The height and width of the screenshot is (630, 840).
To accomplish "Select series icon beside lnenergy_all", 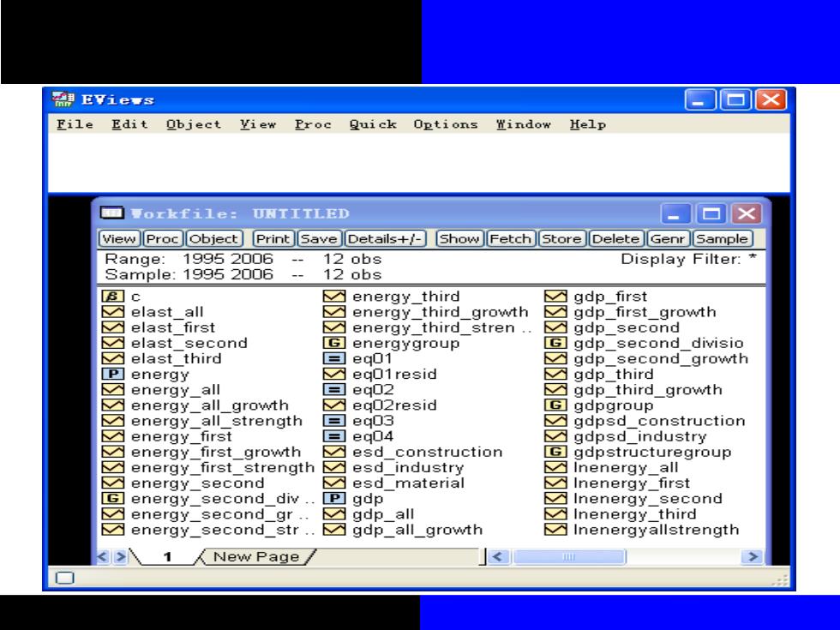I will [x=555, y=467].
